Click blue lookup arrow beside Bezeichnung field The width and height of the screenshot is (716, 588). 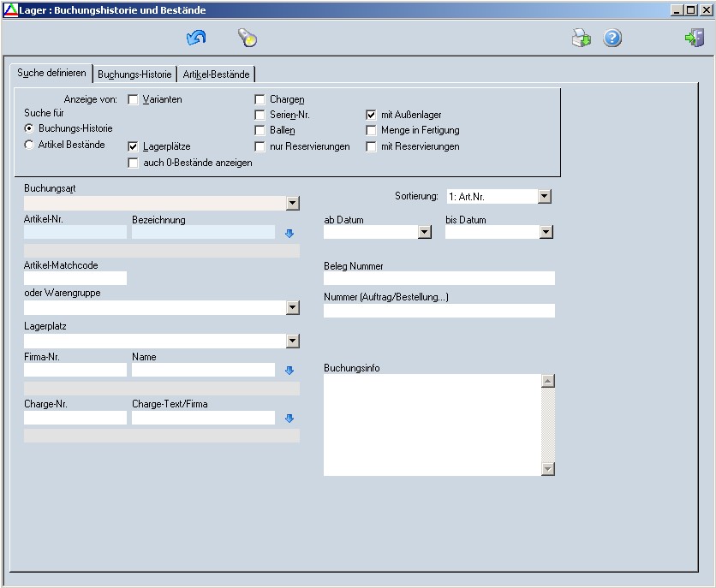click(x=289, y=233)
